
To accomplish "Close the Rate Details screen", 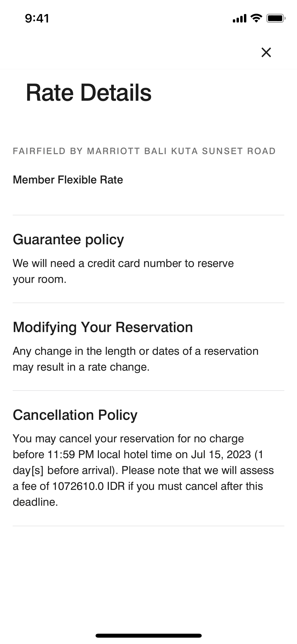I will [266, 52].
